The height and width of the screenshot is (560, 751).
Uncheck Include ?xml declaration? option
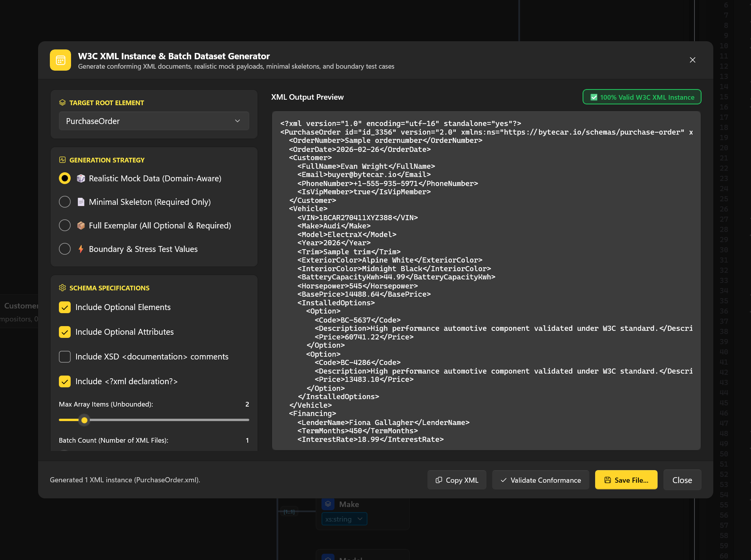click(x=65, y=381)
